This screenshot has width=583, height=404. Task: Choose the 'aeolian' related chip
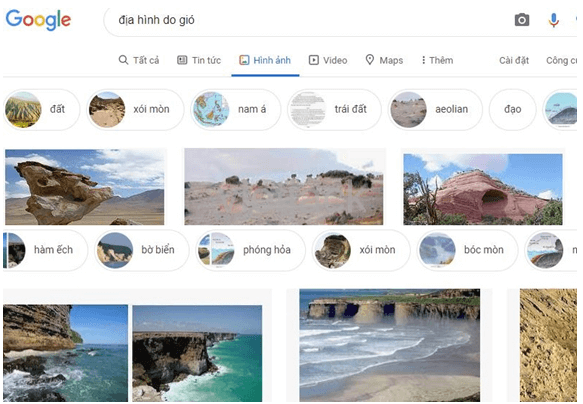(x=435, y=110)
